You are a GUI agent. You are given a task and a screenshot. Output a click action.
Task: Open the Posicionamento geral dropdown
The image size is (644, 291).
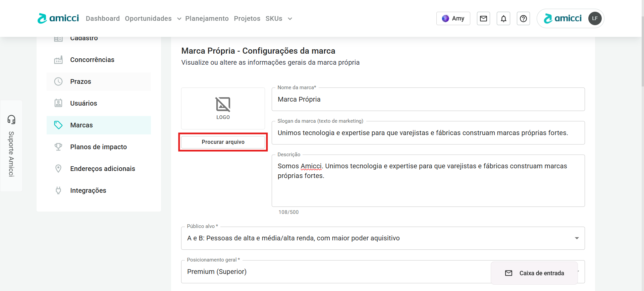click(335, 272)
